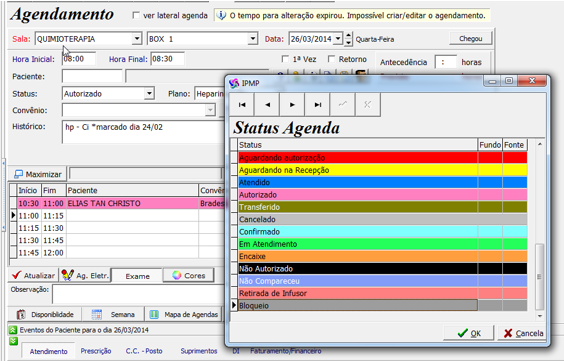Click the Paciente code field
564x361 pixels.
tap(92, 77)
